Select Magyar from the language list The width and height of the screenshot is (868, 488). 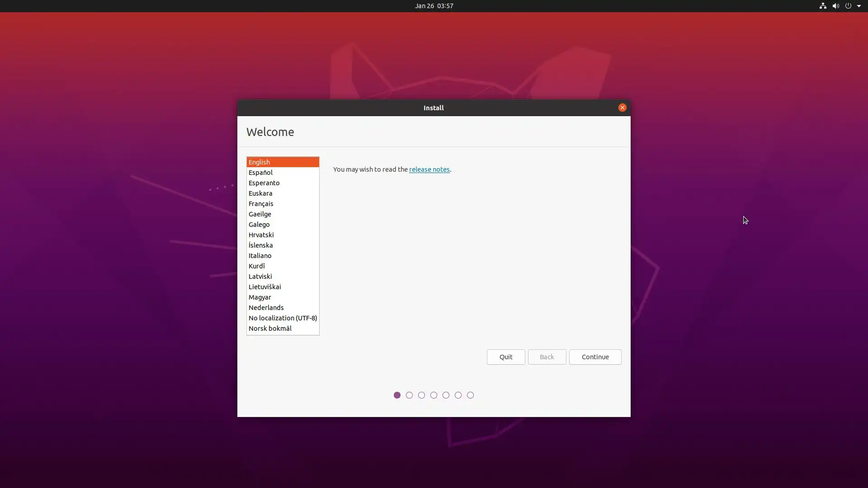click(x=259, y=297)
